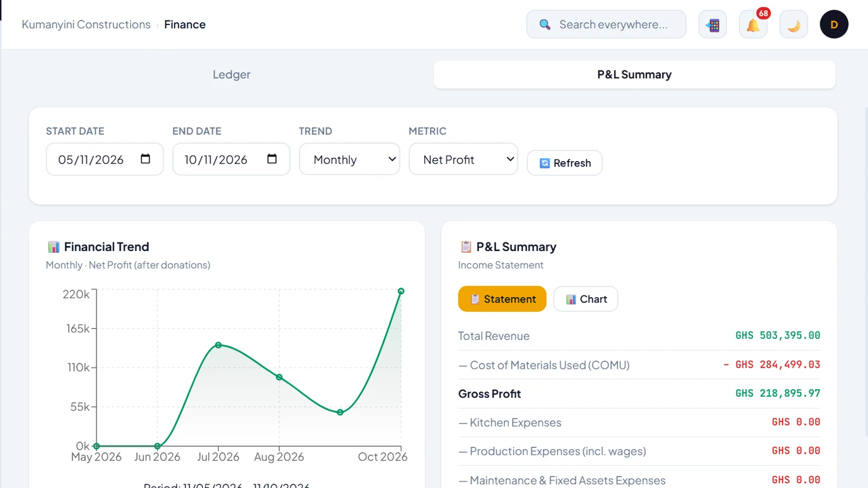Screen dimensions: 868x488
Task: Open the user avatar D menu
Action: click(x=834, y=24)
